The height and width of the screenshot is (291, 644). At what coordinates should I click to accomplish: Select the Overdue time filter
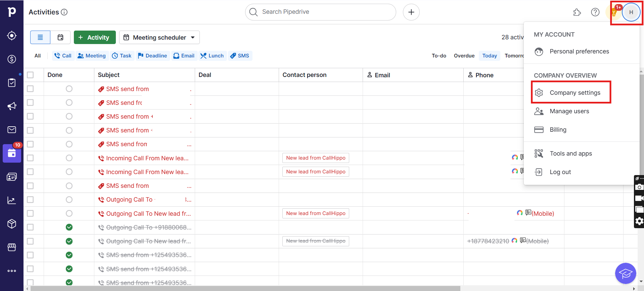[464, 56]
